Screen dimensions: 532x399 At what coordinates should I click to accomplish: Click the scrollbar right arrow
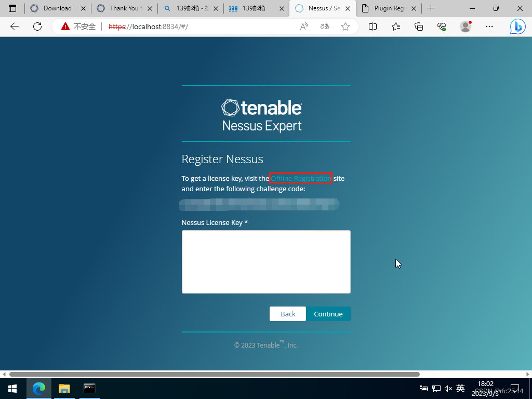[528, 374]
